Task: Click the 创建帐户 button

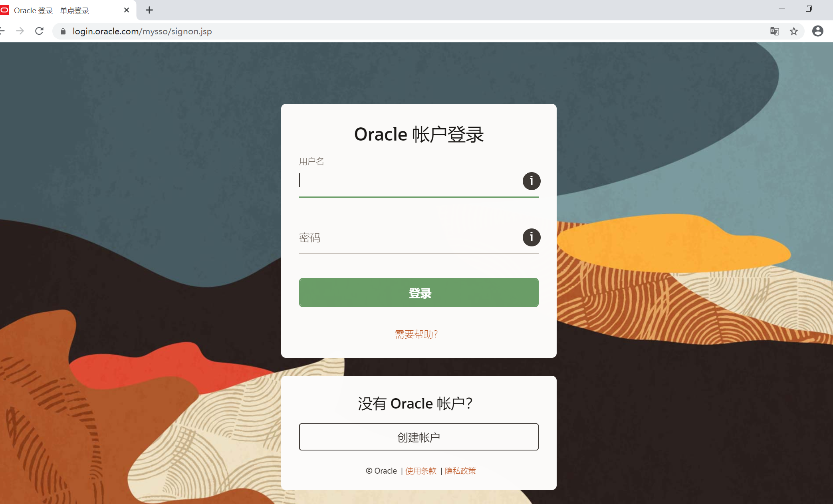Action: click(x=418, y=437)
